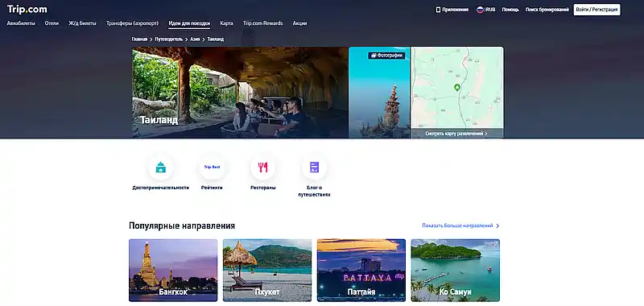Click Таиланд breadcrumb

click(216, 39)
